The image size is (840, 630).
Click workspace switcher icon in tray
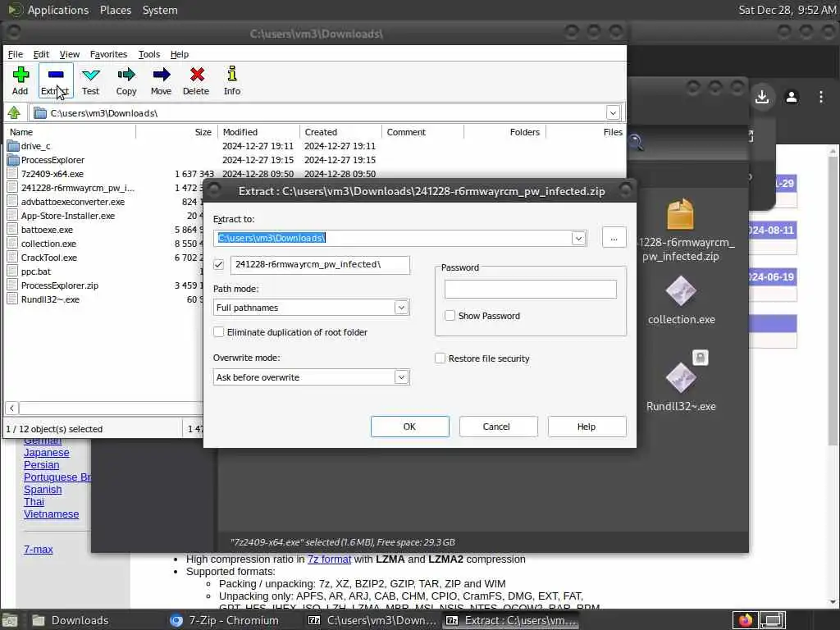coord(772,620)
